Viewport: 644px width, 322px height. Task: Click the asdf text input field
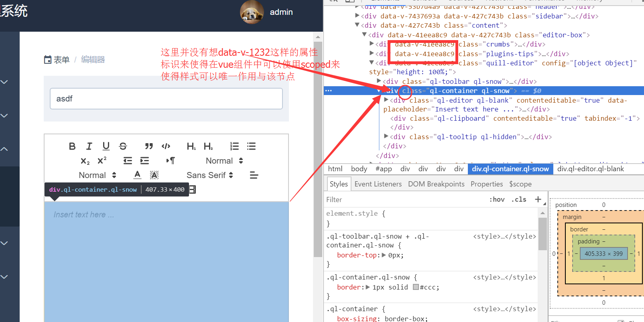pos(166,99)
